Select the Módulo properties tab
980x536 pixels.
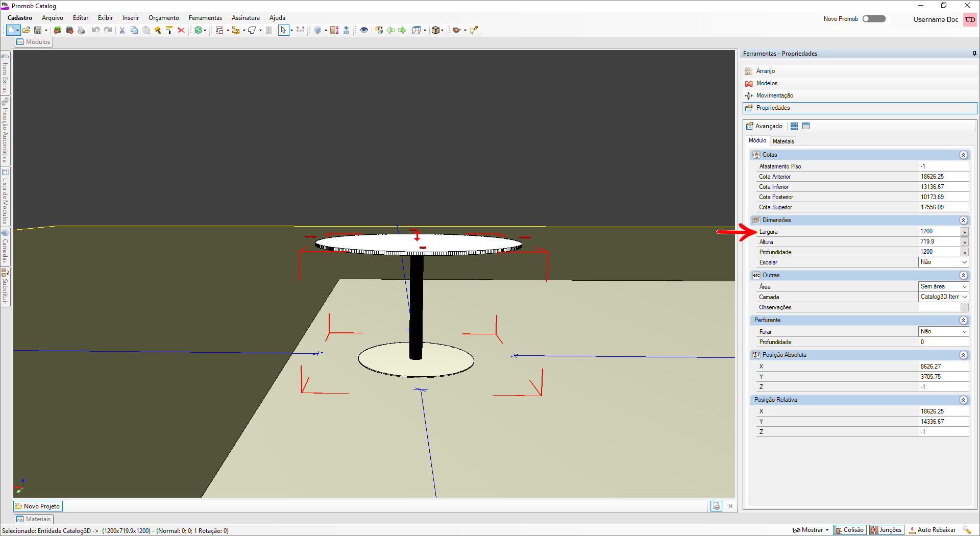coord(757,140)
